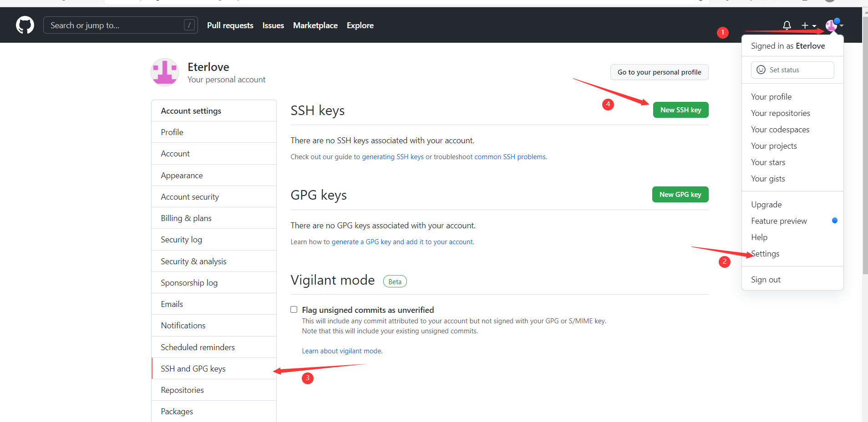Choose Your projects from user menu
The width and height of the screenshot is (868, 422).
tap(792, 146)
